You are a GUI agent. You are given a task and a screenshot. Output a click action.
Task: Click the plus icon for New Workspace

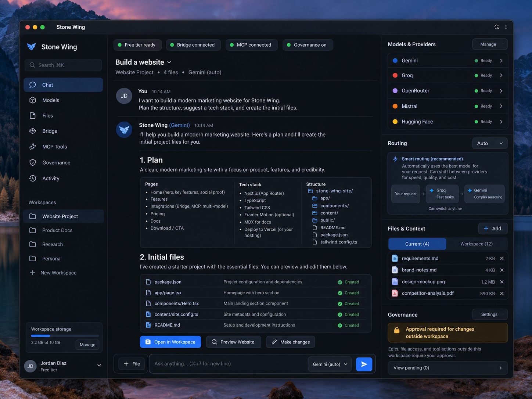point(32,273)
